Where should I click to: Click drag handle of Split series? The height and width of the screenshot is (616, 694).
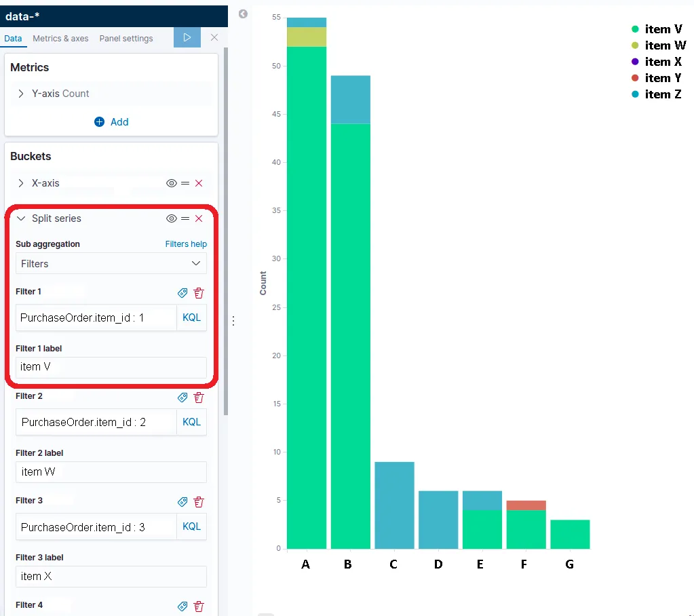coord(185,218)
